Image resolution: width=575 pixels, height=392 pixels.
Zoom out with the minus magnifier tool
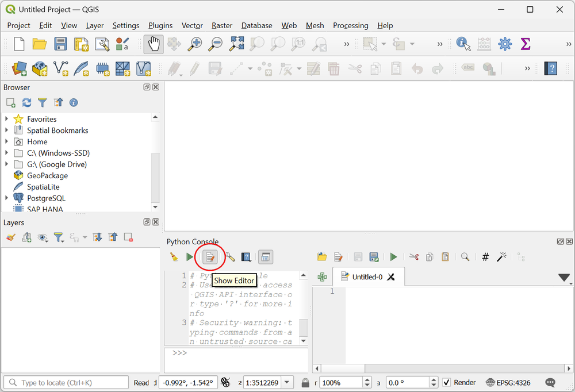click(x=215, y=44)
